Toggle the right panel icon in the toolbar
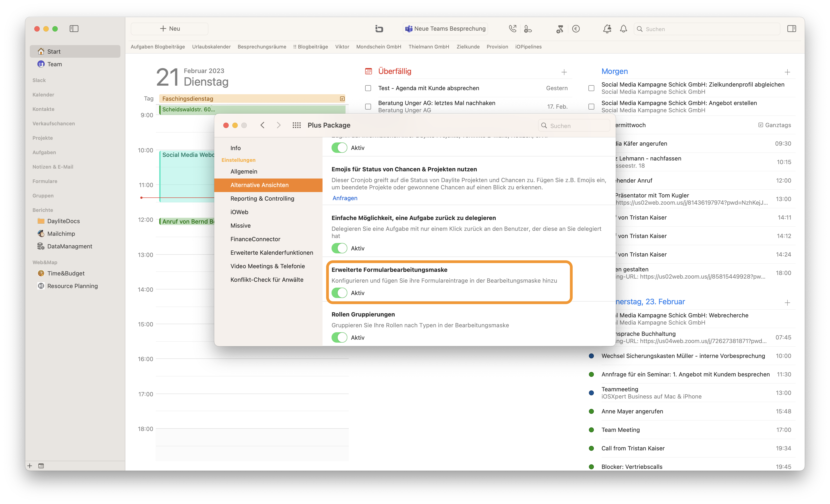Screen dimensions: 830x504 click(792, 29)
